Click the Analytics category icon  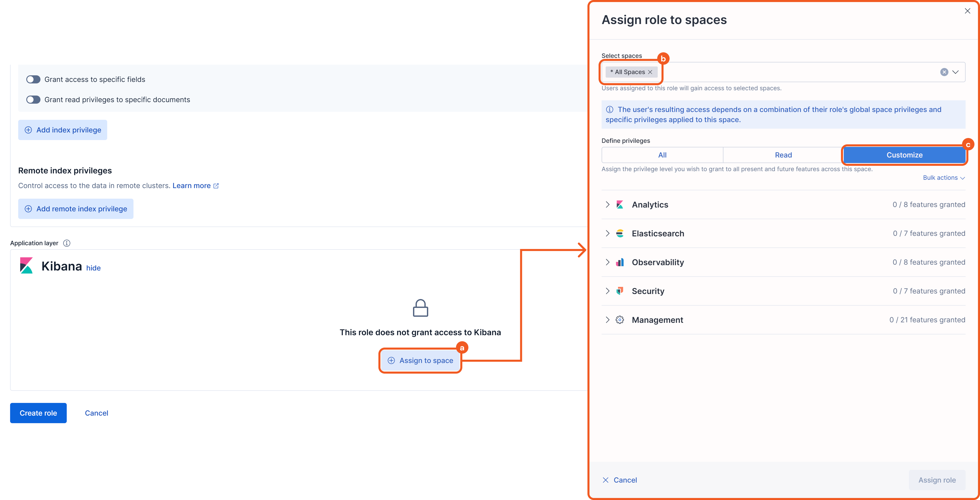click(620, 205)
